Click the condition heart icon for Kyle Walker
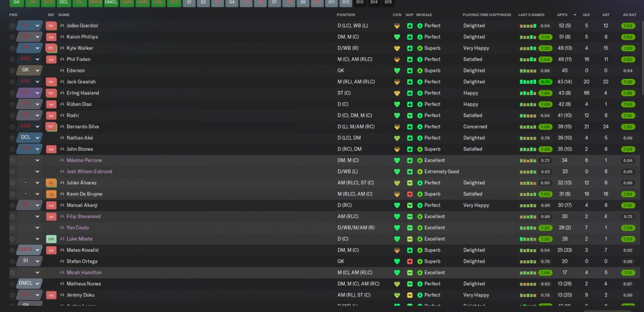Screen dimensions: 644x312 click(x=397, y=48)
